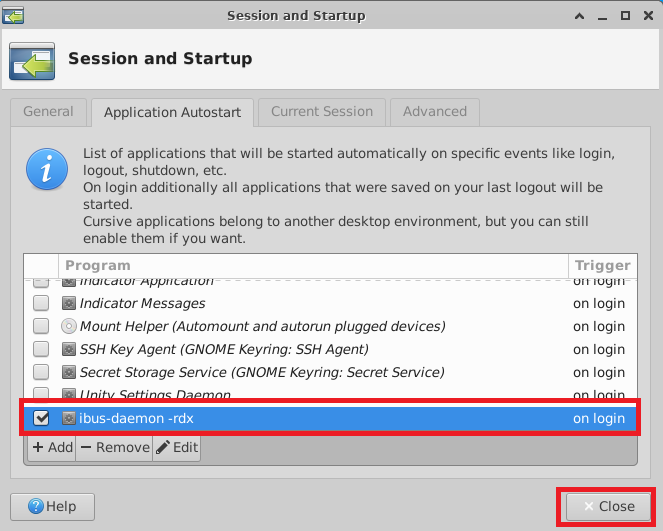This screenshot has height=531, width=663.
Task: Open the Current Session tab
Action: tap(322, 112)
